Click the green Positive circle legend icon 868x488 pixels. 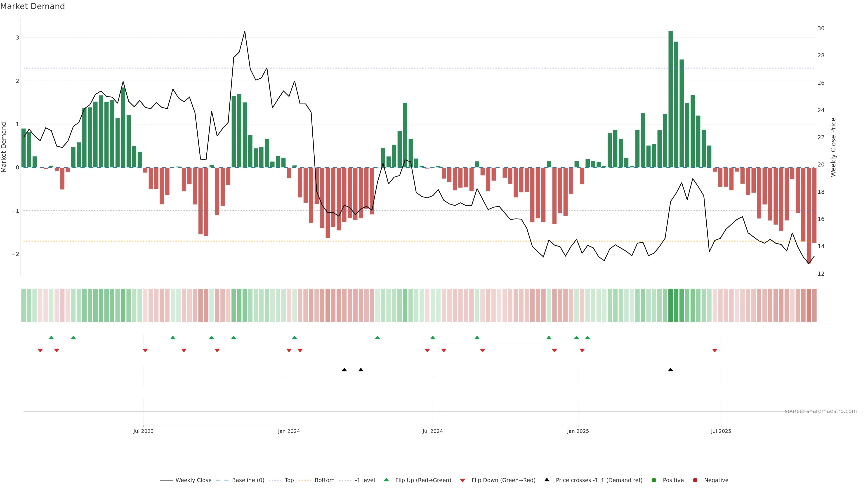[654, 480]
